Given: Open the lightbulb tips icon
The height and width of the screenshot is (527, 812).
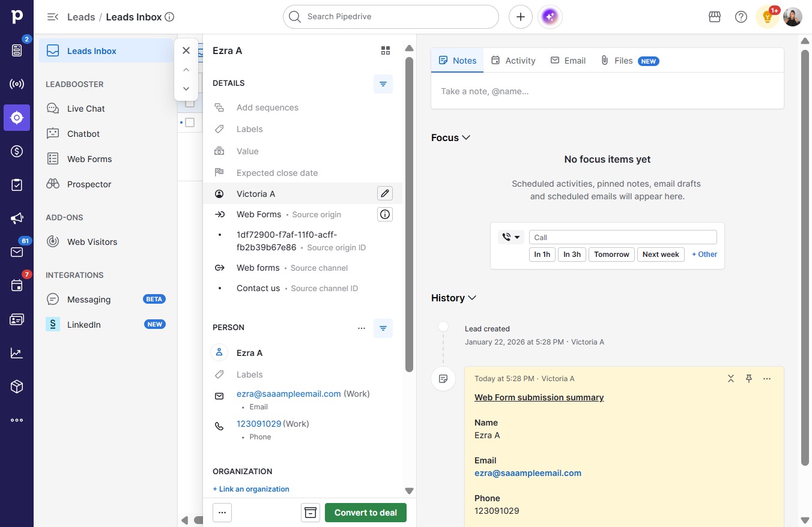Looking at the screenshot, I should (x=768, y=17).
